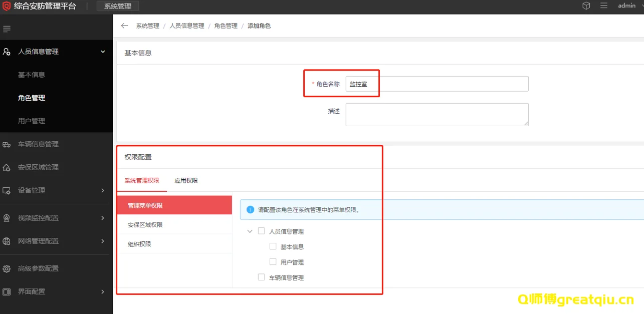The width and height of the screenshot is (644, 314).
Task: Select the 人员信息管理 sidebar icon
Action: (x=7, y=52)
